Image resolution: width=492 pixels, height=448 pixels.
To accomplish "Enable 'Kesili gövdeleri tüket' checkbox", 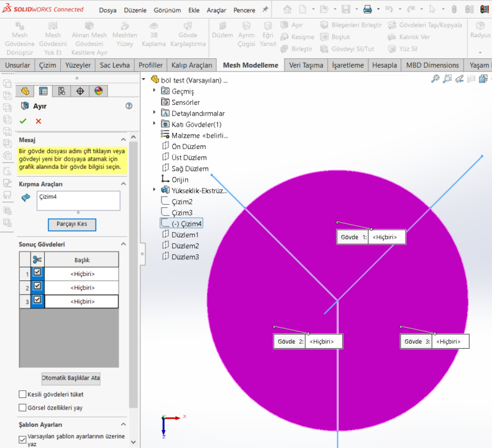I will click(x=23, y=394).
